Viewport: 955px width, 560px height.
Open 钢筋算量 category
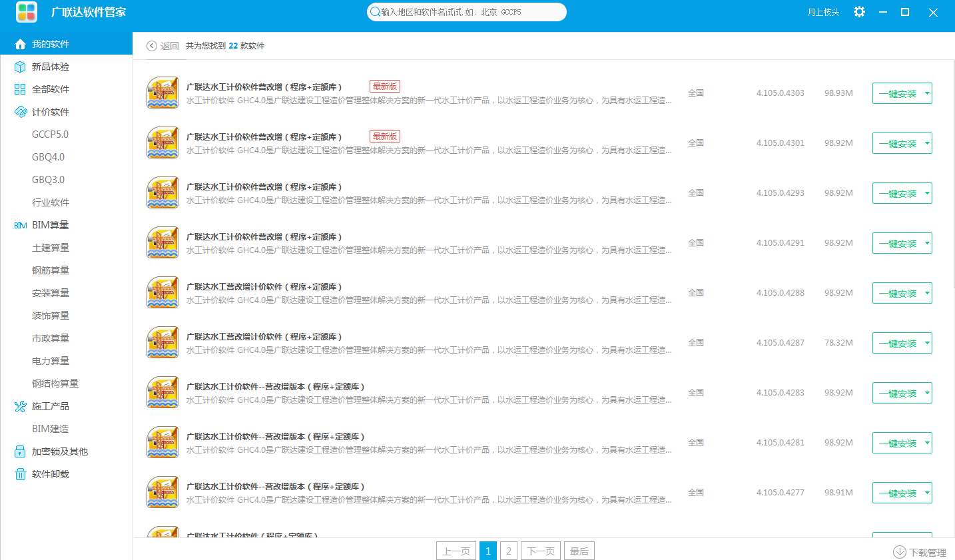pos(51,270)
